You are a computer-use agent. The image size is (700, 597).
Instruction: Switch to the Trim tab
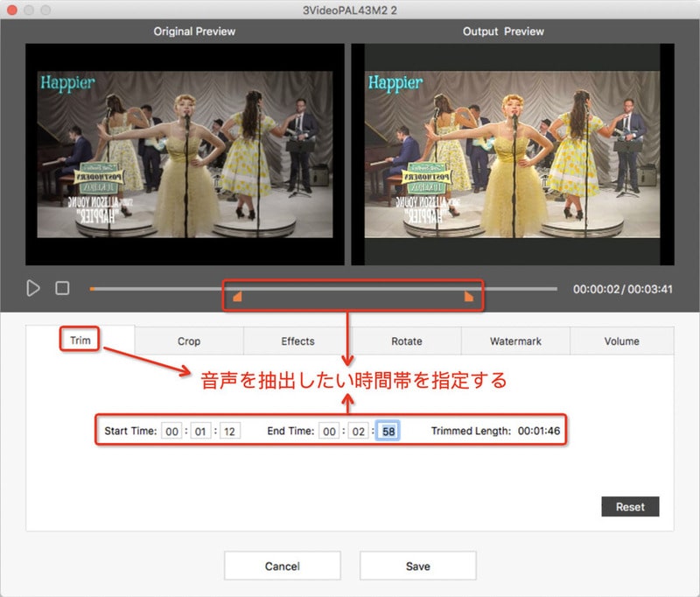tap(80, 341)
